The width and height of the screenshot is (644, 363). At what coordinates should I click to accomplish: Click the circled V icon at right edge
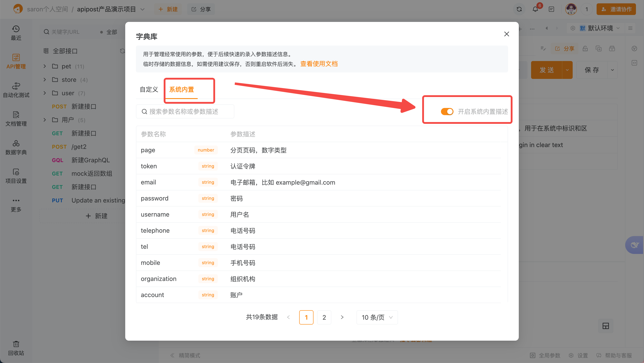[634, 49]
